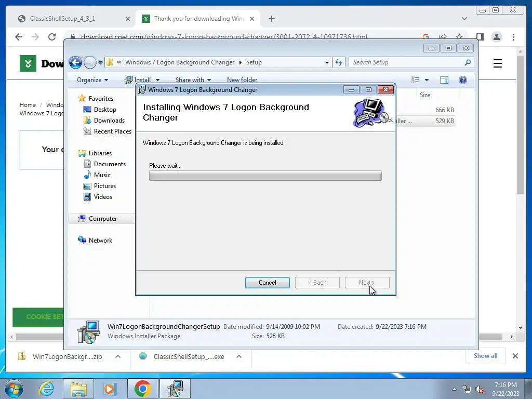The width and height of the screenshot is (532, 399).
Task: Click the Home breadcrumb link on webpage
Action: 28,105
